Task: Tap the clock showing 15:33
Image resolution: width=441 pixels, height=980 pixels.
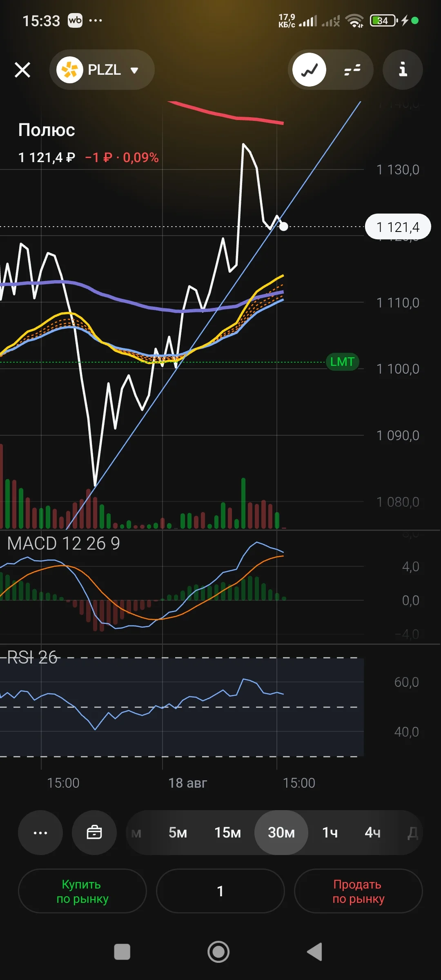Action: (x=41, y=21)
